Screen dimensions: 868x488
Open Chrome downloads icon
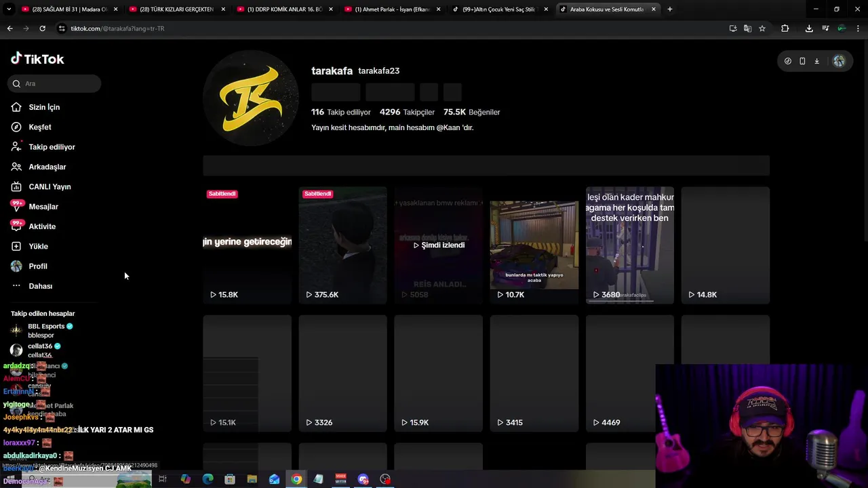pos(809,28)
